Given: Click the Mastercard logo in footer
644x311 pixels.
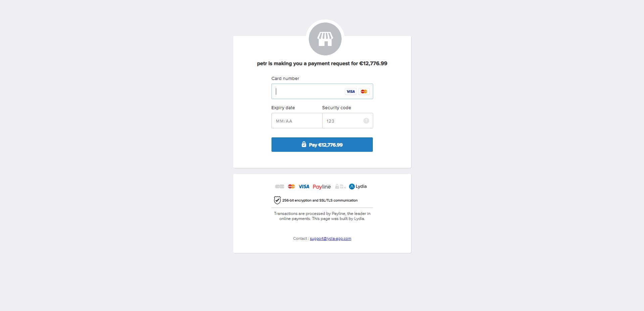Looking at the screenshot, I should pos(291,186).
